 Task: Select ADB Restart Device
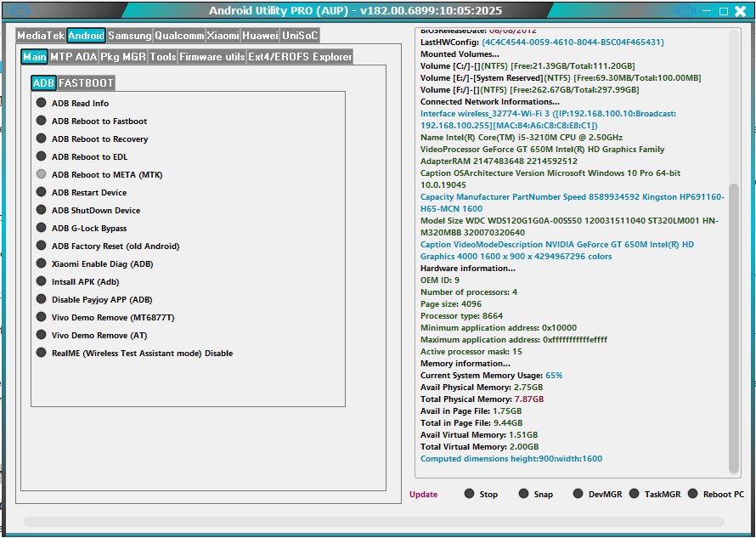(x=82, y=192)
